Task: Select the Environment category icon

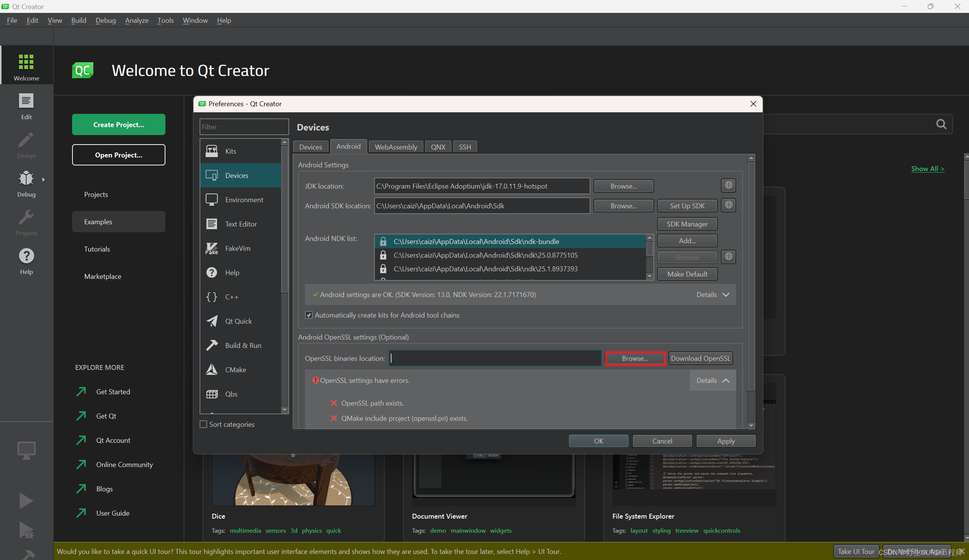Action: [x=211, y=200]
